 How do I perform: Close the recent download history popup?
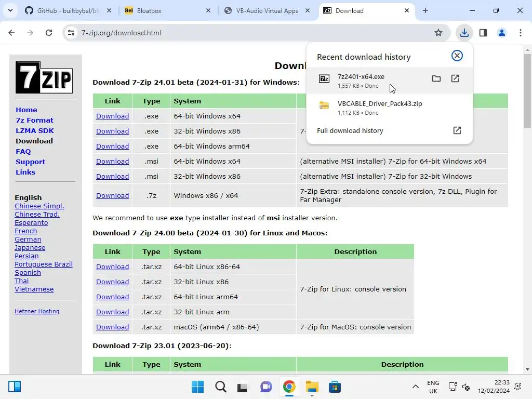click(457, 56)
